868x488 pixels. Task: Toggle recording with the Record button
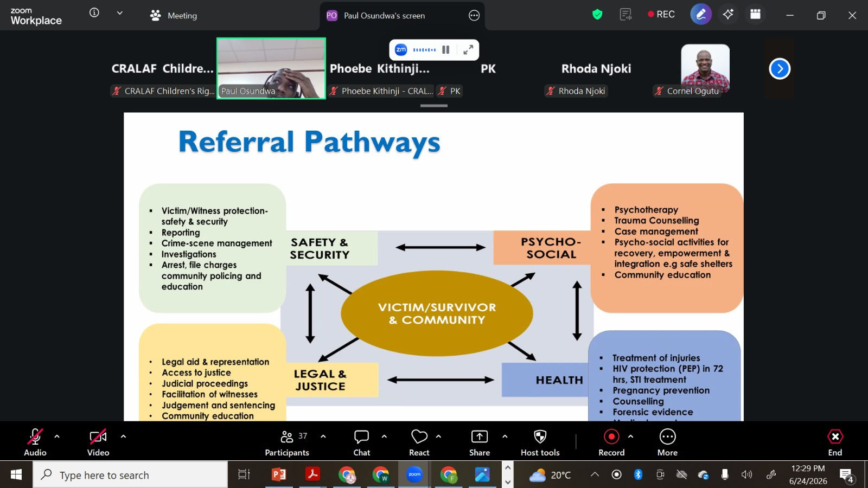pyautogui.click(x=611, y=442)
